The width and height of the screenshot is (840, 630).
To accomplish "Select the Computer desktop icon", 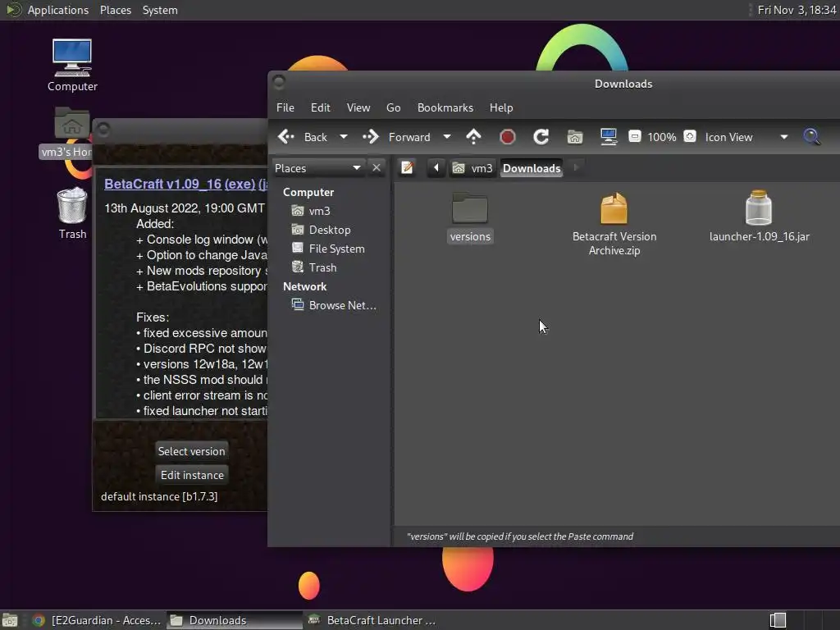I will 72,66.
